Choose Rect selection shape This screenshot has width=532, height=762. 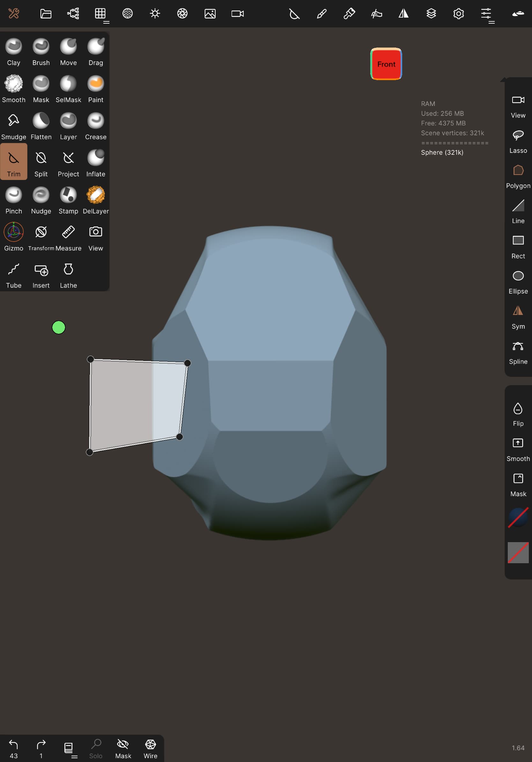tap(518, 247)
